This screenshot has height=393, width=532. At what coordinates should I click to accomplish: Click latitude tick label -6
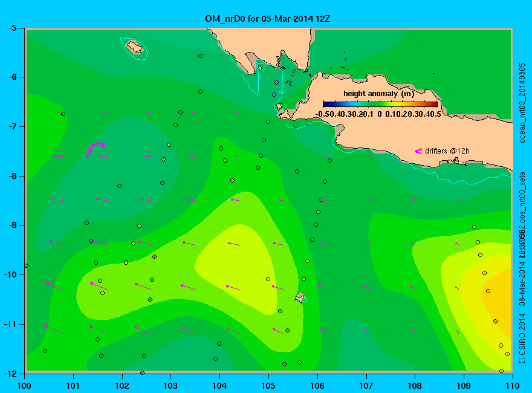[x=13, y=77]
